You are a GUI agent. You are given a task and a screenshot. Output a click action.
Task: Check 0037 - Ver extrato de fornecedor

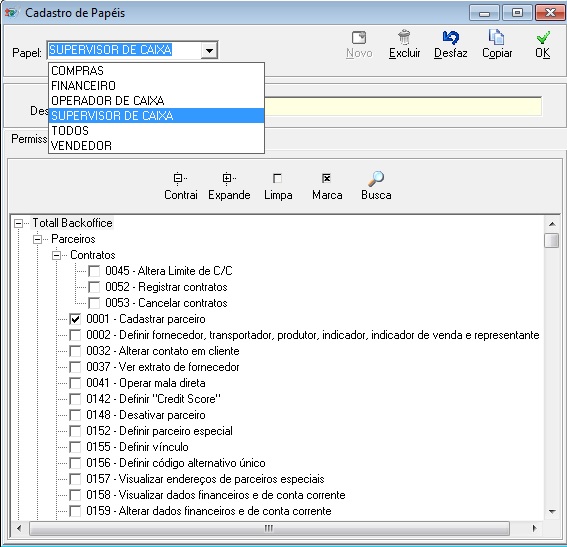pyautogui.click(x=75, y=367)
